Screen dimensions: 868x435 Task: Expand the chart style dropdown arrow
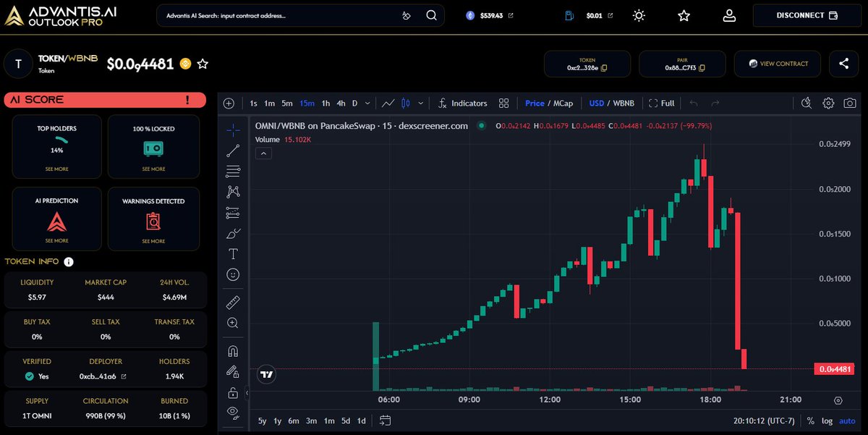point(420,104)
